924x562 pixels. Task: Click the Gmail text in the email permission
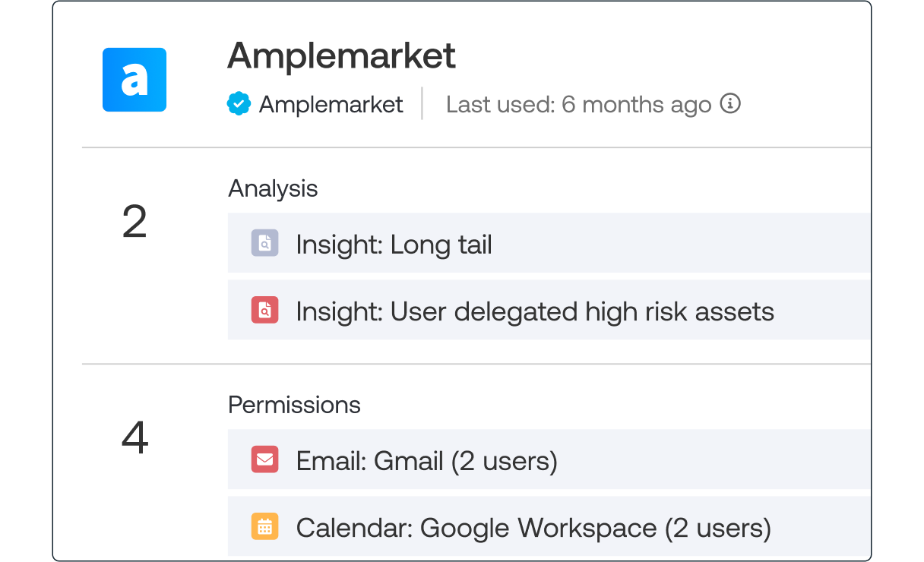[x=408, y=460]
